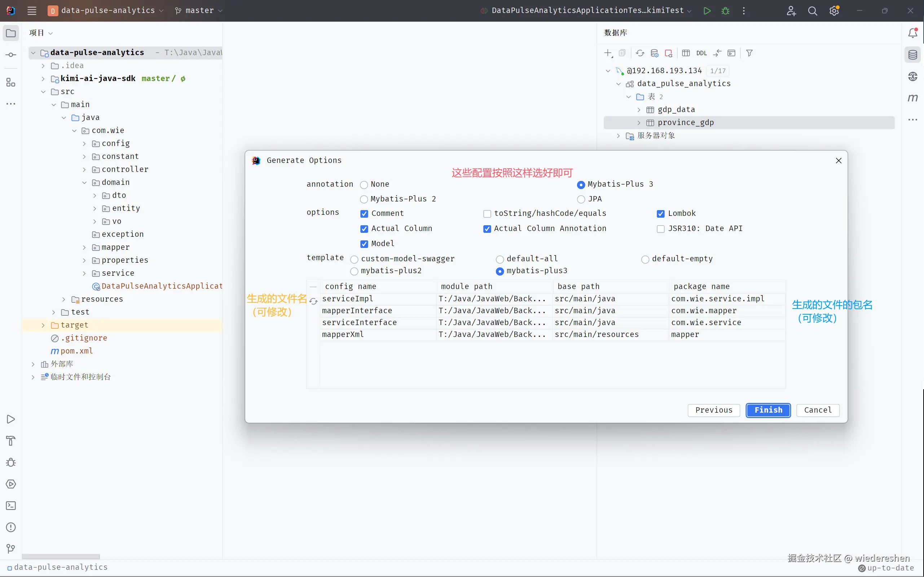Choose the default-all template option
This screenshot has height=577, width=924.
pyautogui.click(x=500, y=259)
